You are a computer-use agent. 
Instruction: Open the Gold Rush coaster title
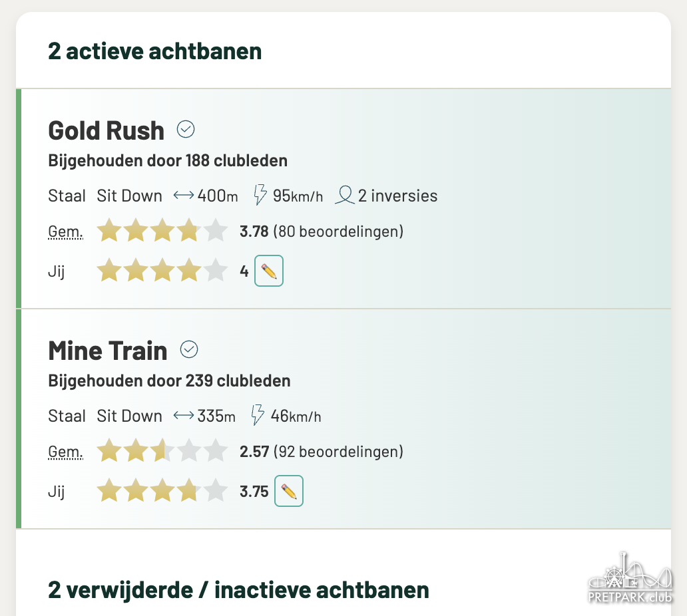coord(107,130)
